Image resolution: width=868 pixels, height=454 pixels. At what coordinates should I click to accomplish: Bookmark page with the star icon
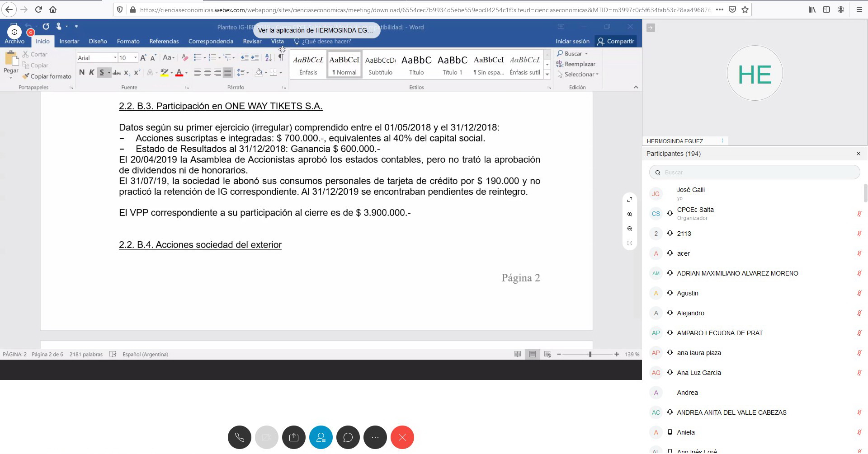click(745, 9)
